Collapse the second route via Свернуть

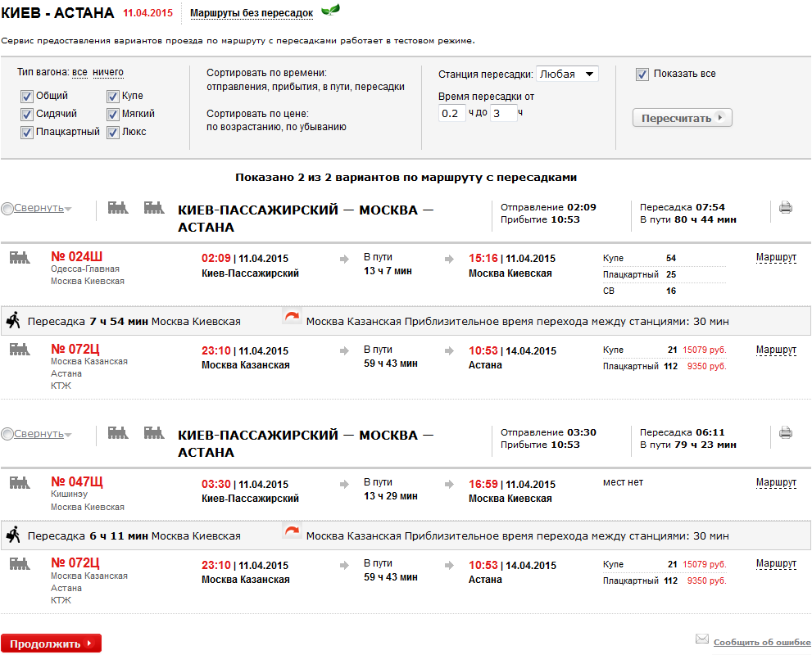(38, 434)
